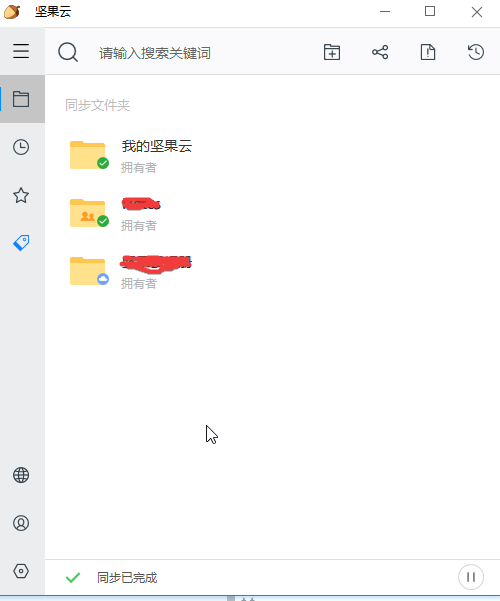Open the user account icon
The width and height of the screenshot is (500, 601).
pos(21,523)
